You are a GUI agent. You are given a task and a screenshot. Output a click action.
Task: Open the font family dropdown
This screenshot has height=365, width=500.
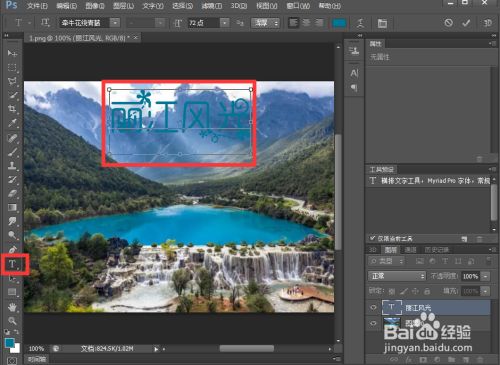pyautogui.click(x=115, y=23)
